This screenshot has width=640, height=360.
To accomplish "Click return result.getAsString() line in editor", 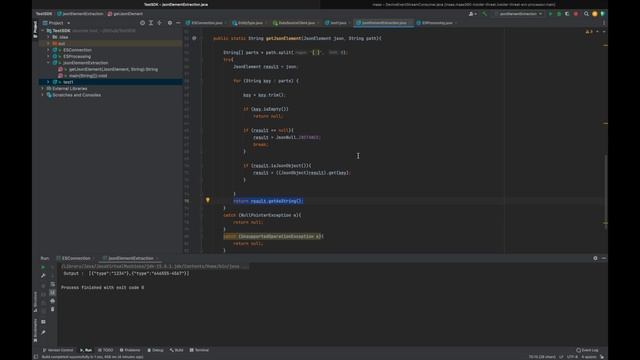I will [268, 201].
